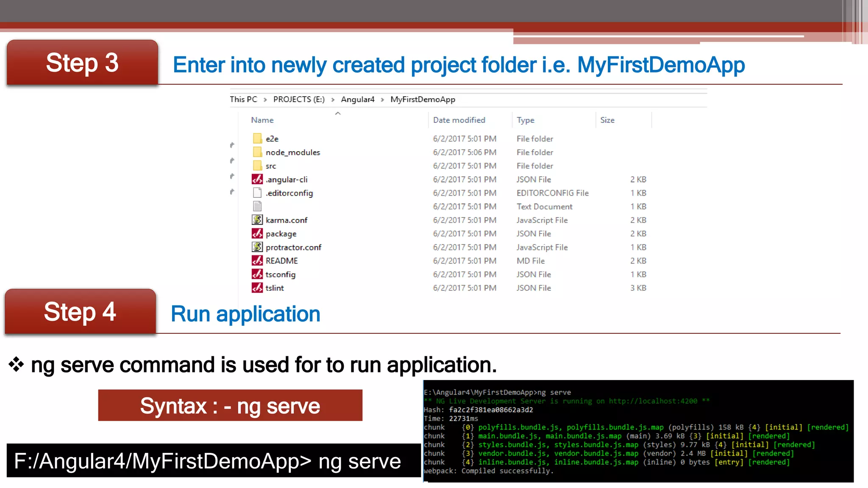Click the .angular-cli JSON file icon
The width and height of the screenshot is (868, 488).
click(257, 179)
